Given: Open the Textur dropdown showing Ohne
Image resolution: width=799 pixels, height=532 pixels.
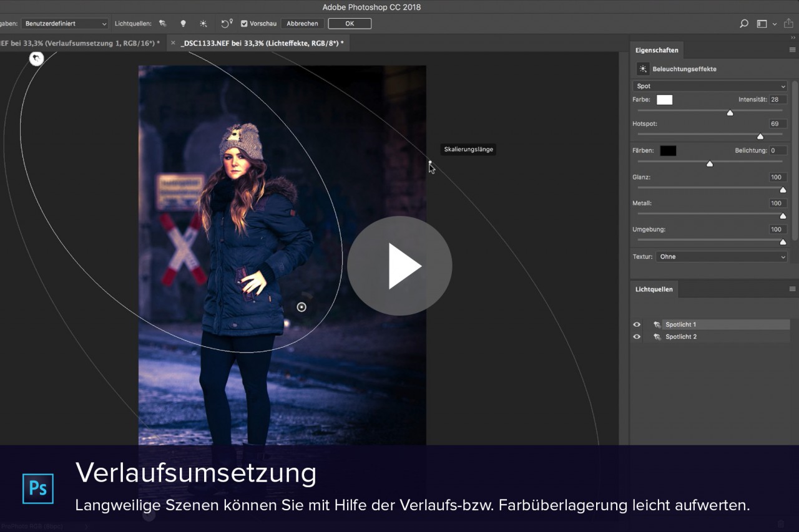Looking at the screenshot, I should tap(721, 256).
